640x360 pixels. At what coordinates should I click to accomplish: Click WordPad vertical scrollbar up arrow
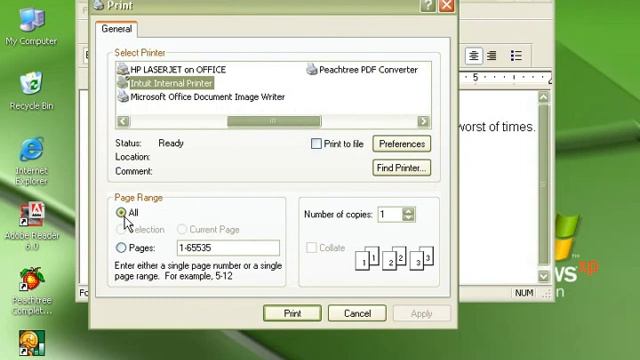coord(543,97)
